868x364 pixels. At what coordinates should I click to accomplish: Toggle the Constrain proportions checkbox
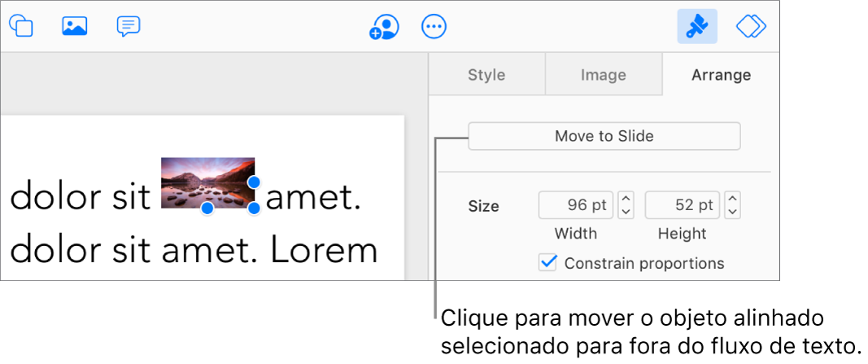click(x=547, y=263)
